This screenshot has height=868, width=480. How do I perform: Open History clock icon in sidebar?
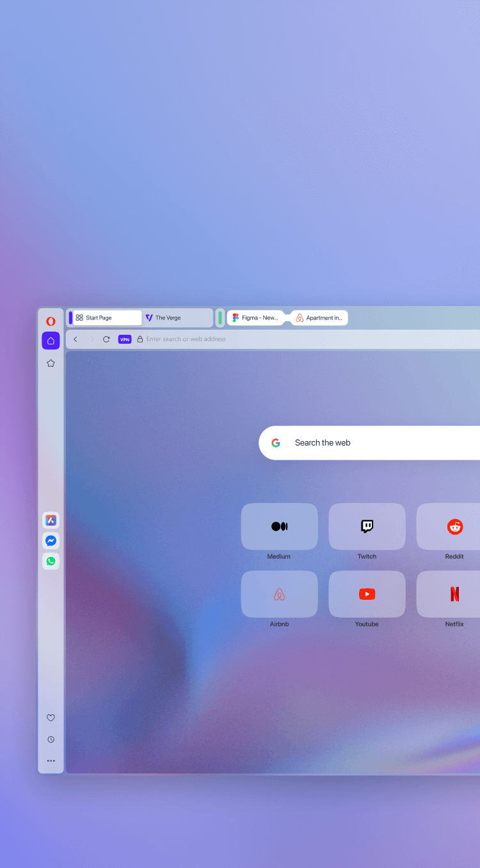[x=51, y=739]
